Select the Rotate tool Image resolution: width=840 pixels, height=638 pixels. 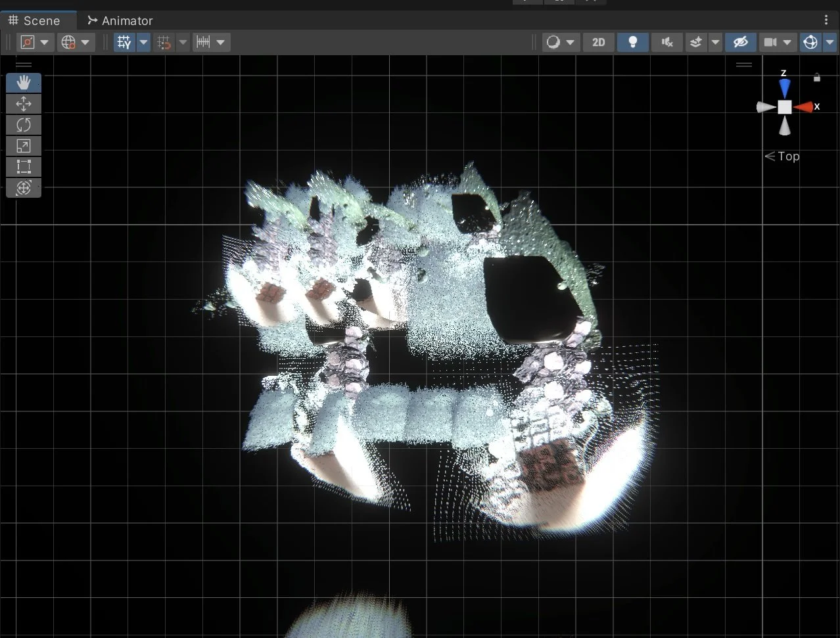click(24, 125)
